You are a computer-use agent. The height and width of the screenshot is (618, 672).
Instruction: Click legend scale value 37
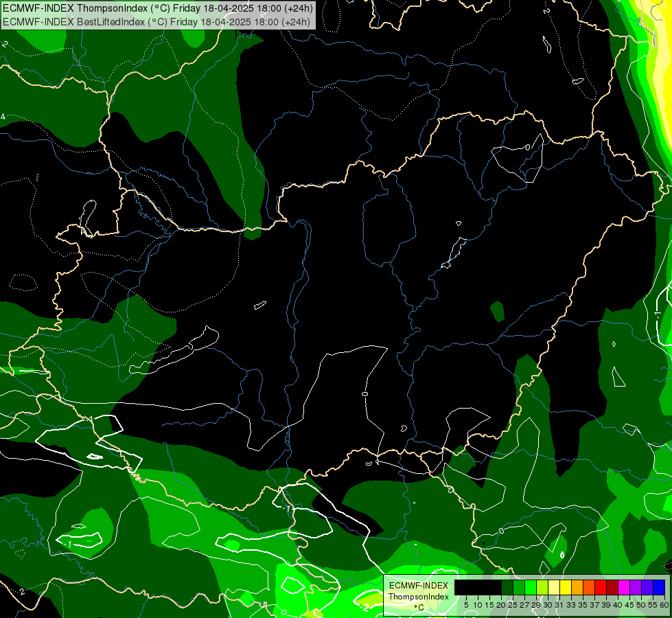[x=594, y=605]
